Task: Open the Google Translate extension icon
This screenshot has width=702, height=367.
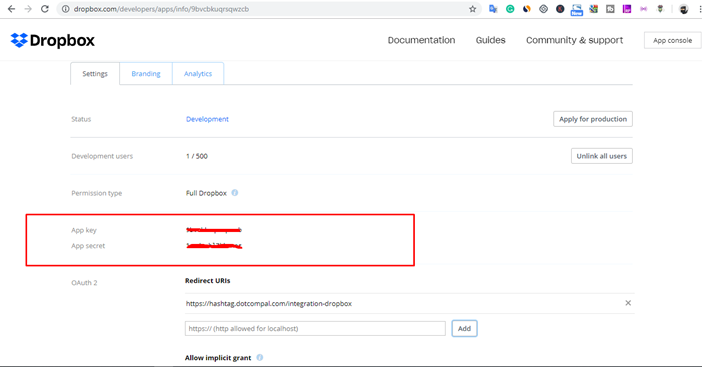Action: (493, 9)
